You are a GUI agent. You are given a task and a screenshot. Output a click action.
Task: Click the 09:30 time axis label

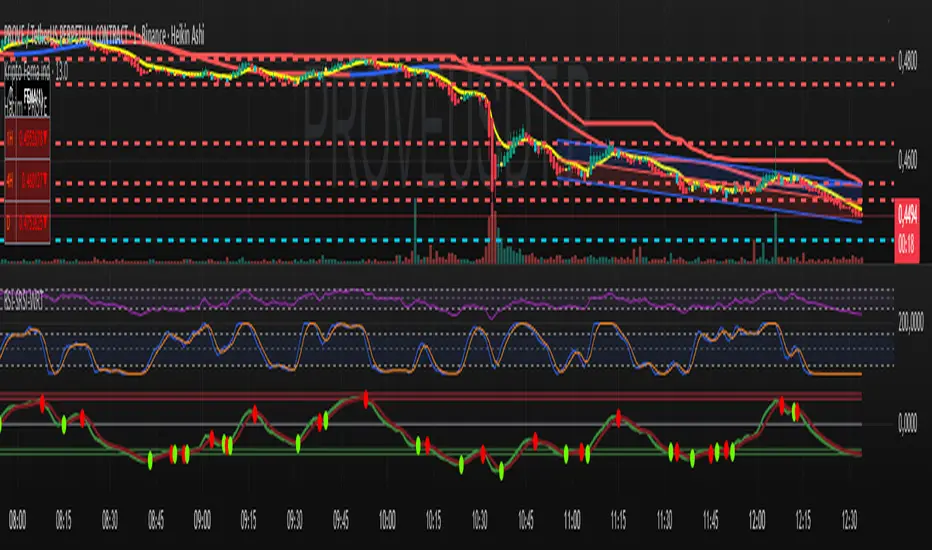point(294,521)
